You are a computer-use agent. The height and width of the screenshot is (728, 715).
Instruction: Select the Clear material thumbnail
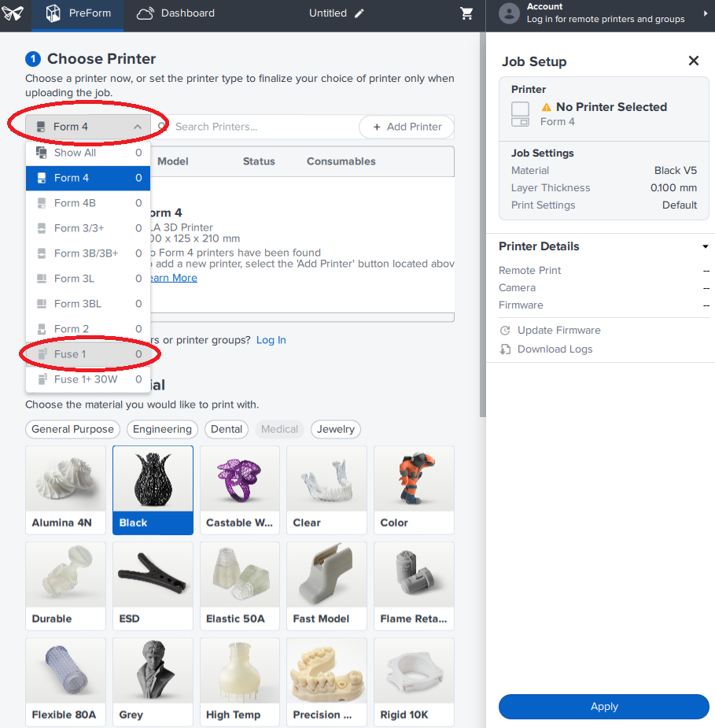pyautogui.click(x=326, y=490)
